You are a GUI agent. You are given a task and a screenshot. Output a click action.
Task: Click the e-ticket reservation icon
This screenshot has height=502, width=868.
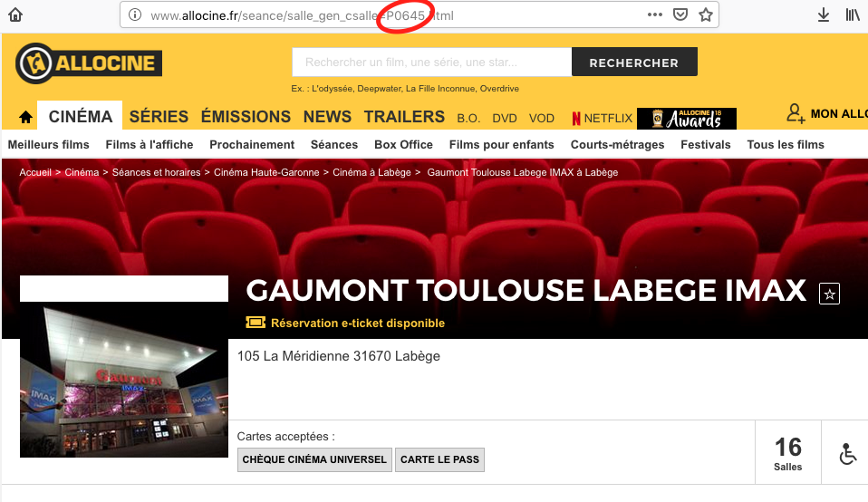click(256, 322)
